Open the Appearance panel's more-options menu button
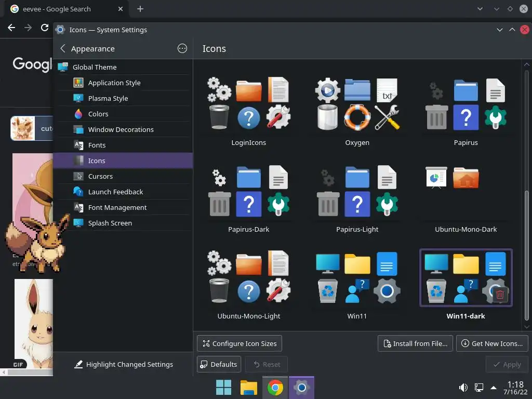 tap(182, 48)
